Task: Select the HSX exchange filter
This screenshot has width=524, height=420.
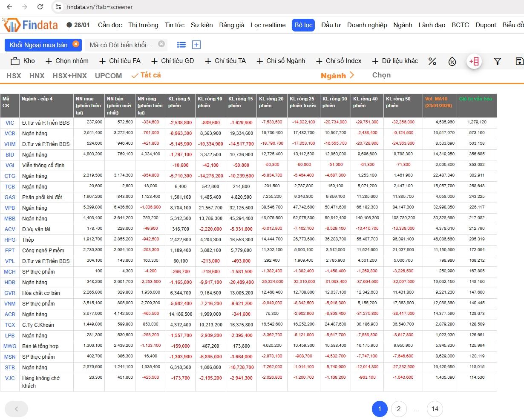Action: pyautogui.click(x=14, y=76)
